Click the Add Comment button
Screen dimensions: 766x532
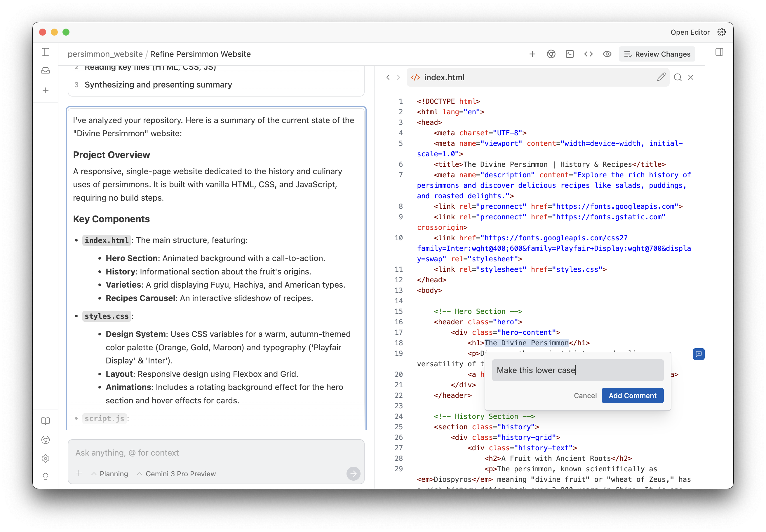(633, 395)
